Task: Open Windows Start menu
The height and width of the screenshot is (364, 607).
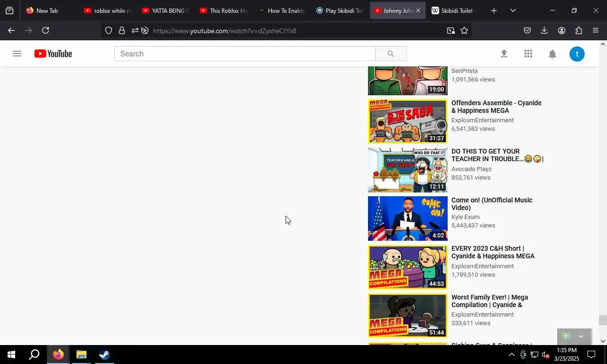Action: [x=11, y=355]
